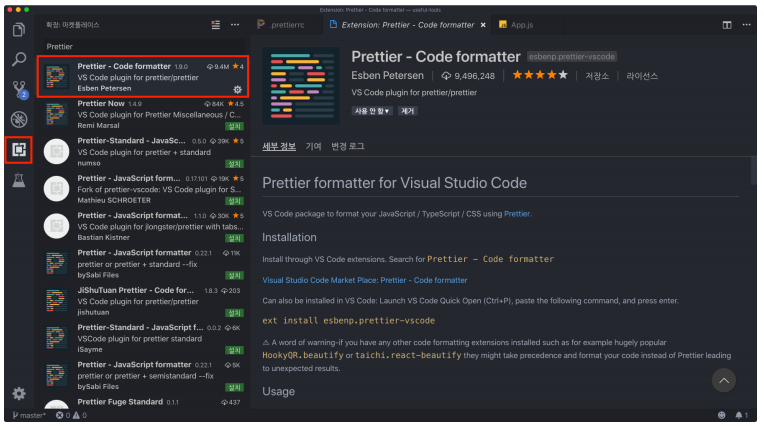Click the ext install esbenp.prettier-vscode command text
The height and width of the screenshot is (430, 764).
pos(349,320)
